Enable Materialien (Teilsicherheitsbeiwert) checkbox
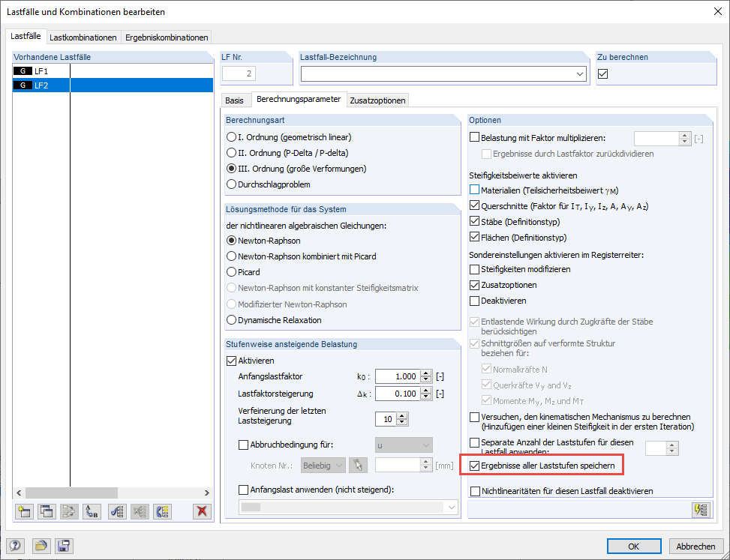The image size is (730, 560). pos(474,190)
